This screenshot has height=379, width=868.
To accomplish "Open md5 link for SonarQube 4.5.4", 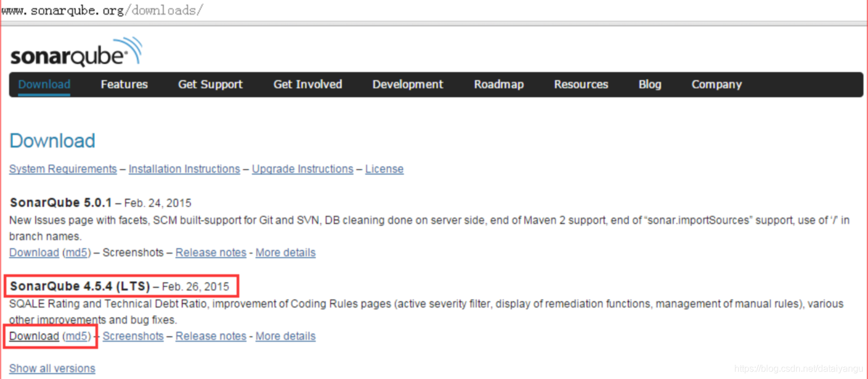I will 77,336.
